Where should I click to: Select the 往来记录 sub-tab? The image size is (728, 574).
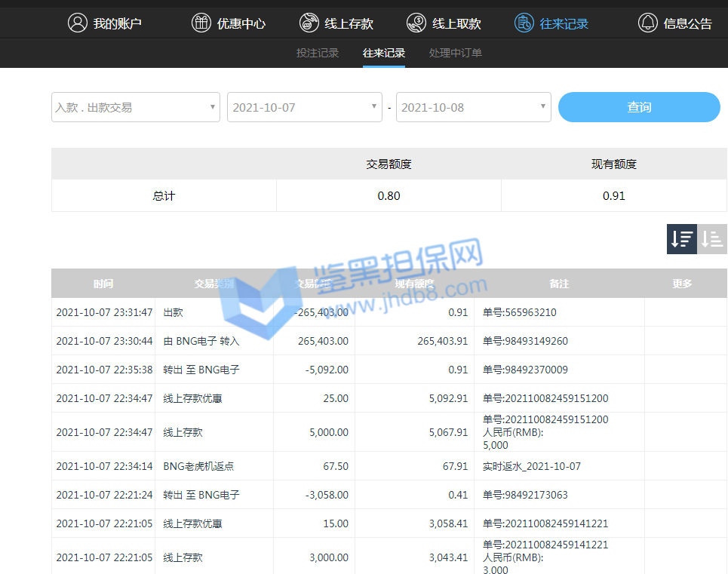[384, 53]
